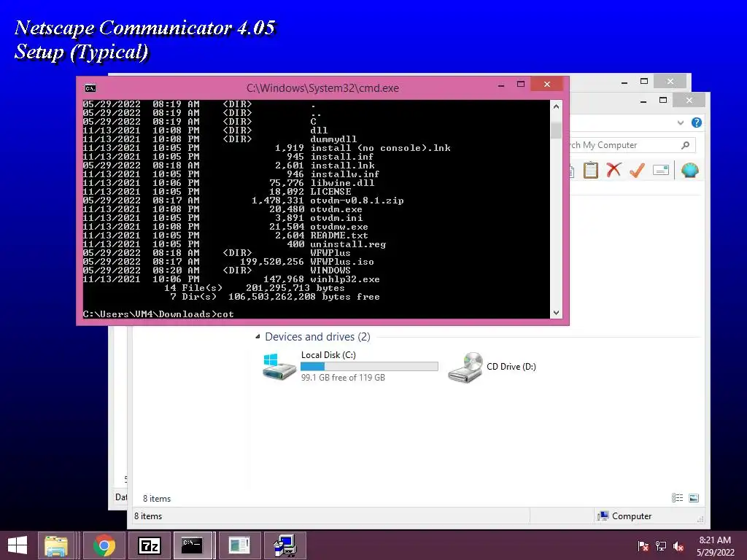Open the Windows Start button
The image size is (747, 560).
[x=18, y=545]
